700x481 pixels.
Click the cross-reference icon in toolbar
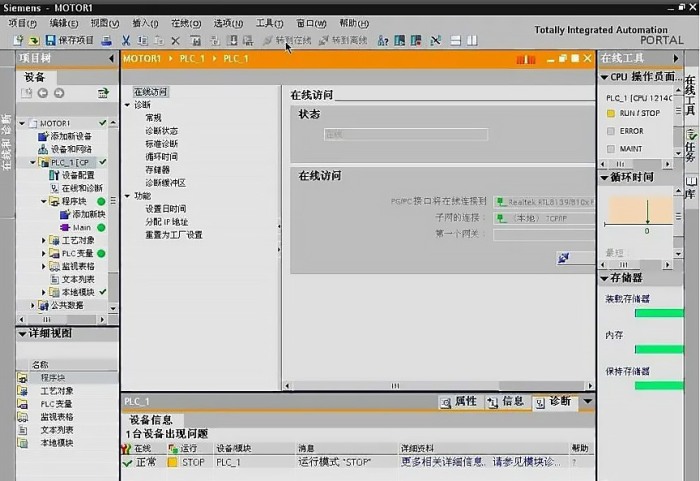tap(436, 41)
